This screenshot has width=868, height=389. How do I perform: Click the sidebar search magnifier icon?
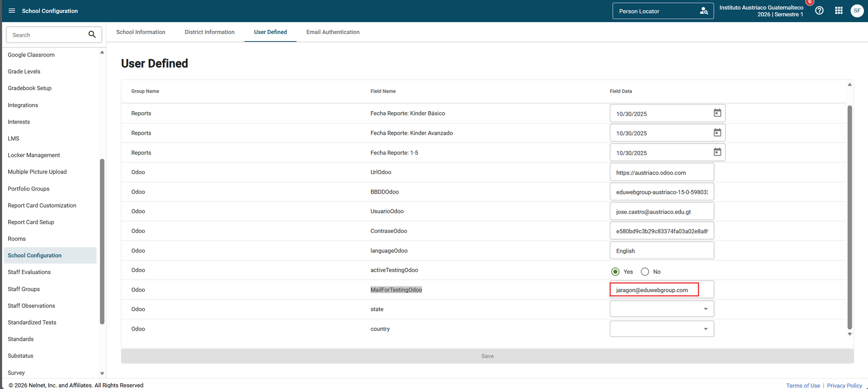[x=92, y=35]
